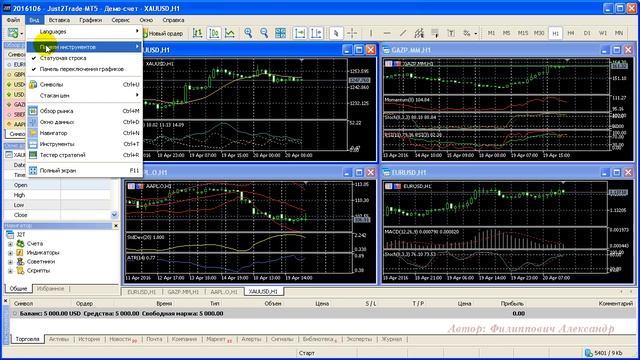Switch to Полный экран (full screen) mode

84,171
